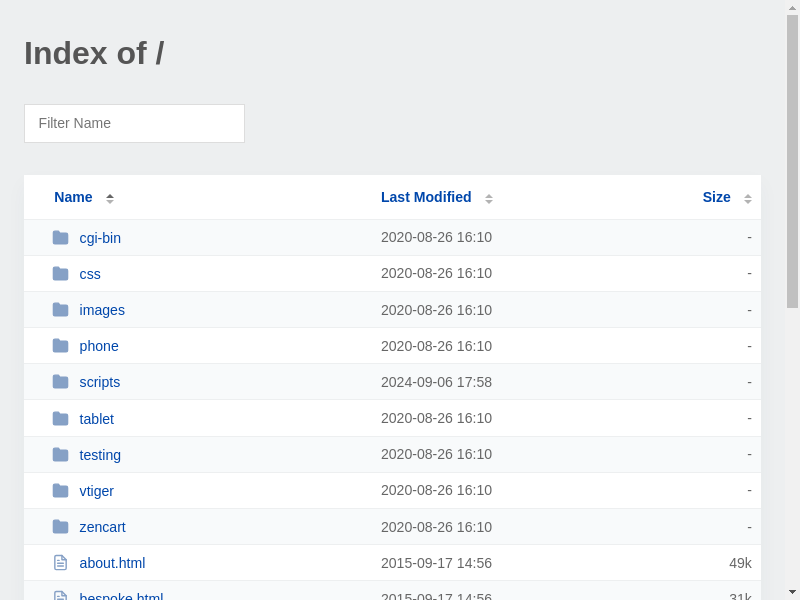The width and height of the screenshot is (800, 600).
Task: Open the about.html file link
Action: click(x=112, y=563)
